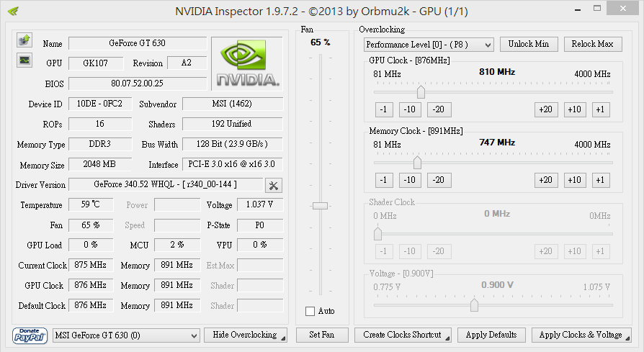The image size is (644, 352).
Task: Click the 810 MHz GPU clock value
Action: [497, 72]
